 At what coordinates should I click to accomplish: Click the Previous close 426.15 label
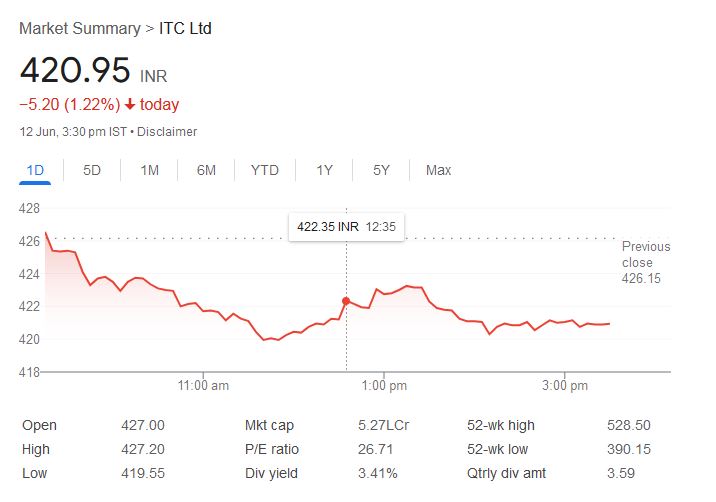(646, 263)
